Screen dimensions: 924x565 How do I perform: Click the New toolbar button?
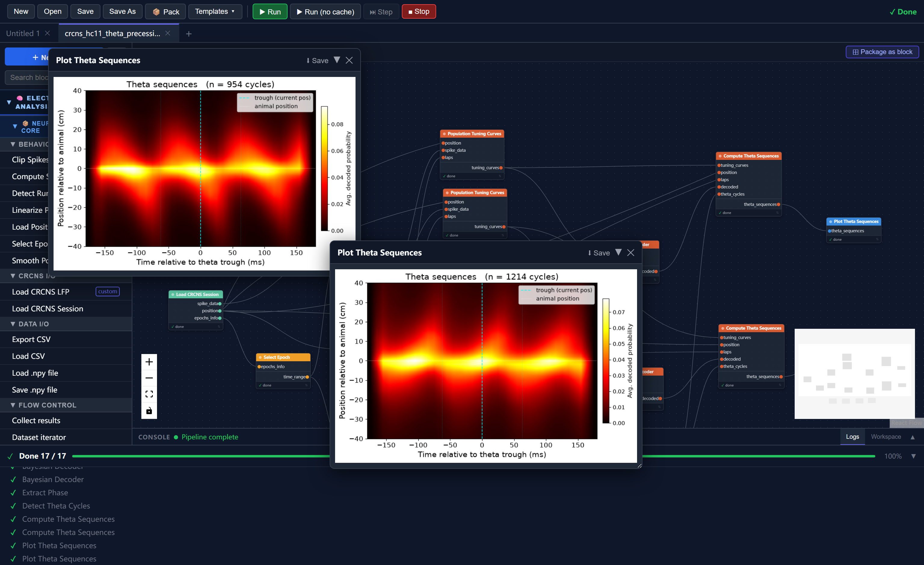(21, 12)
